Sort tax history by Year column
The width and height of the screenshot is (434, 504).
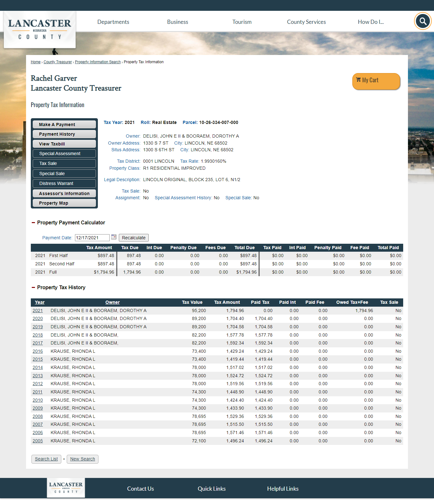(40, 302)
